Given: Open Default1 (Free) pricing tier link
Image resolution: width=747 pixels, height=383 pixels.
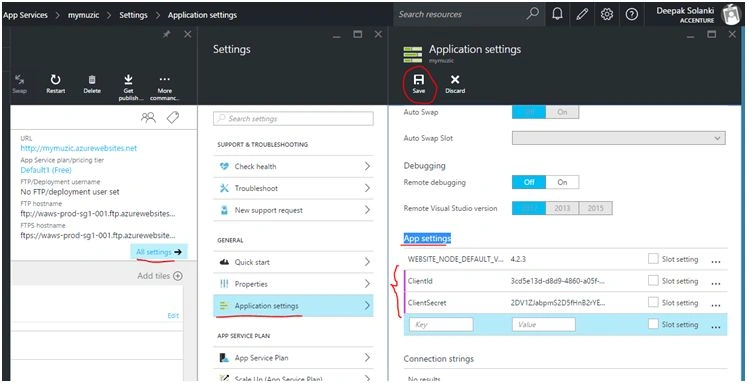Looking at the screenshot, I should point(46,170).
